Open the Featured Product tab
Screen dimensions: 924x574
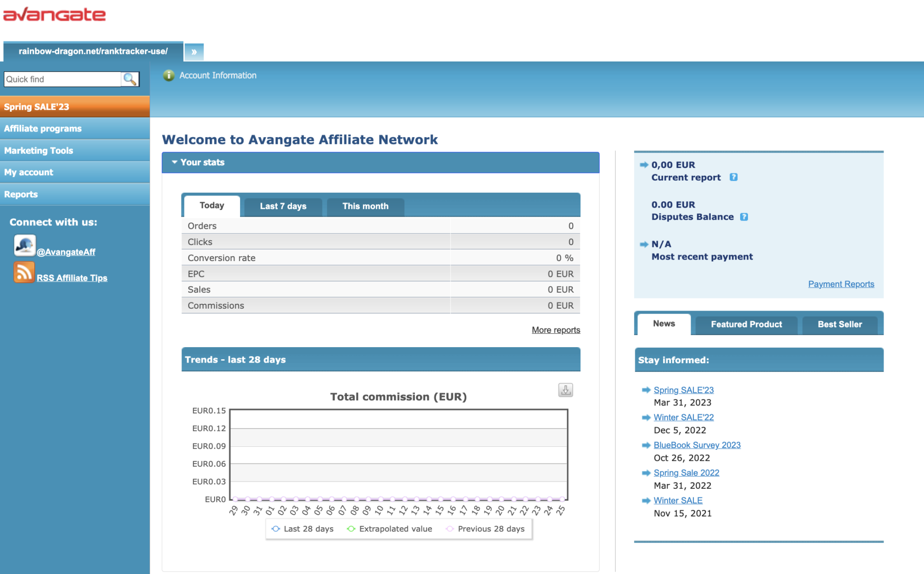pos(746,325)
